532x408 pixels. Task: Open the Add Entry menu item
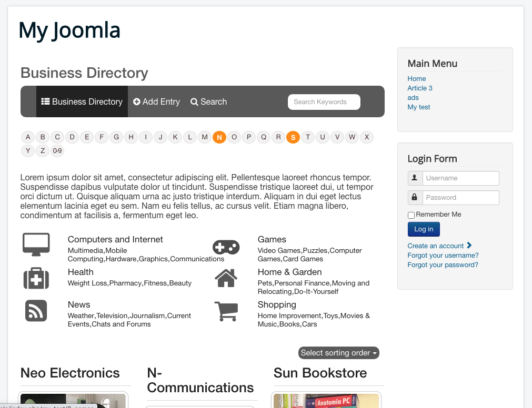[x=156, y=101]
